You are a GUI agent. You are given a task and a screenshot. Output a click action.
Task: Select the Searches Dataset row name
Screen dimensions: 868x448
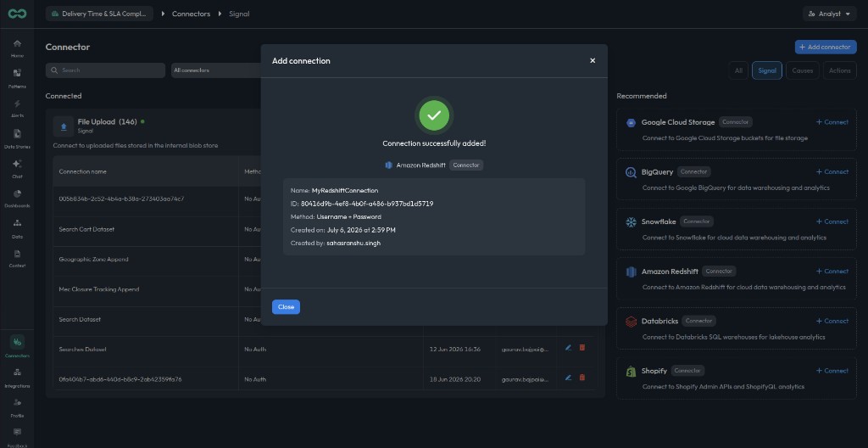tap(82, 350)
